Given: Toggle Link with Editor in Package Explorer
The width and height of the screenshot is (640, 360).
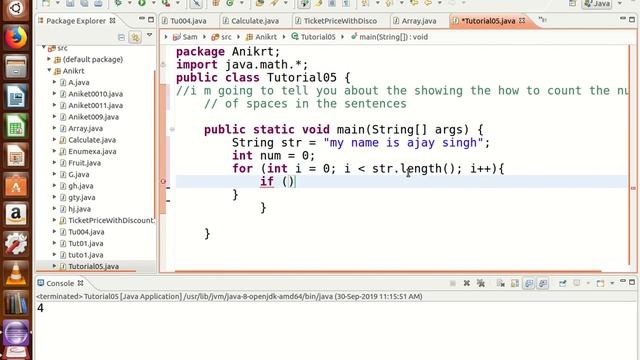Looking at the screenshot, I should click(135, 38).
